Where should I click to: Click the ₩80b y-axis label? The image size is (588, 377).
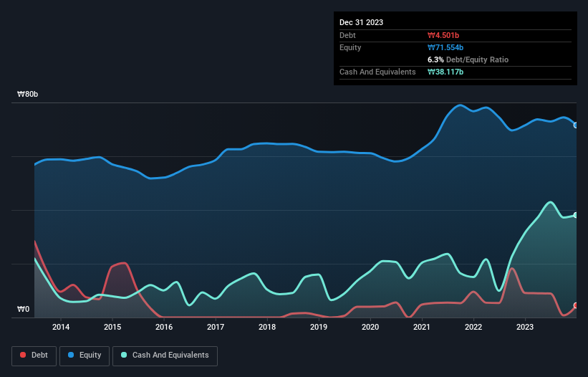pyautogui.click(x=28, y=94)
